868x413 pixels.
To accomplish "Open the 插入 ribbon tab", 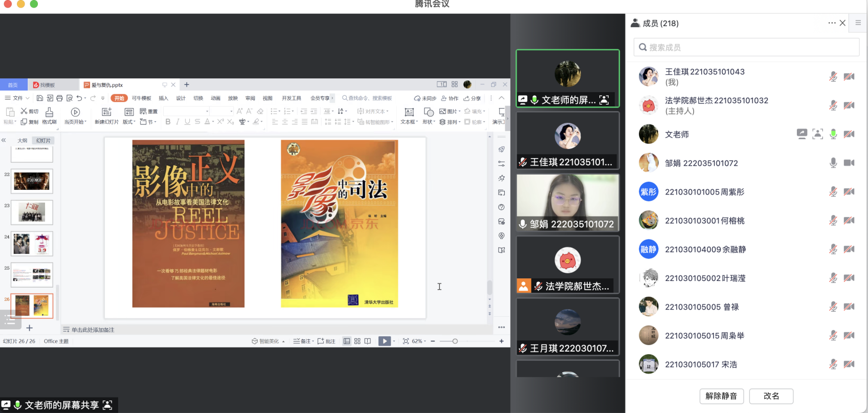I will 163,98.
